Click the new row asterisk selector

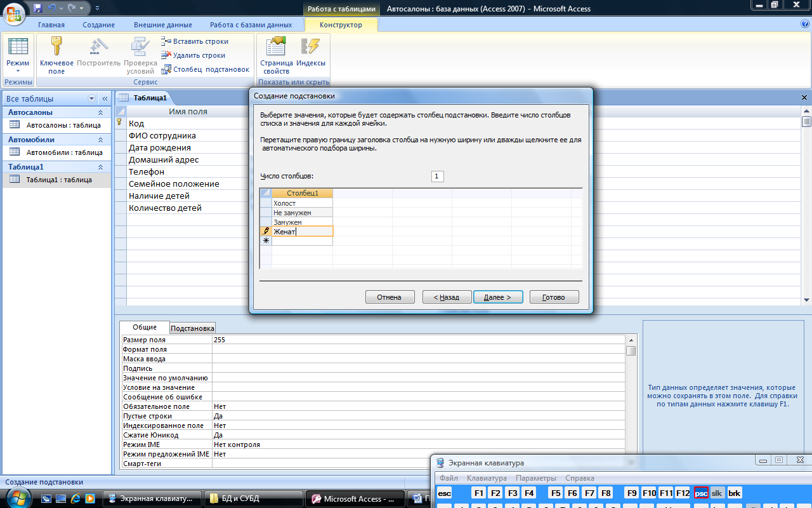pos(266,241)
